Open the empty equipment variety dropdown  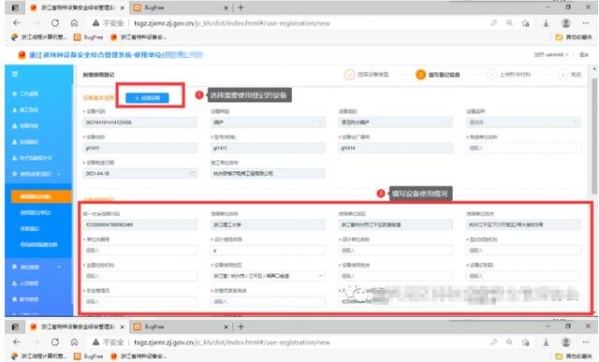point(523,122)
